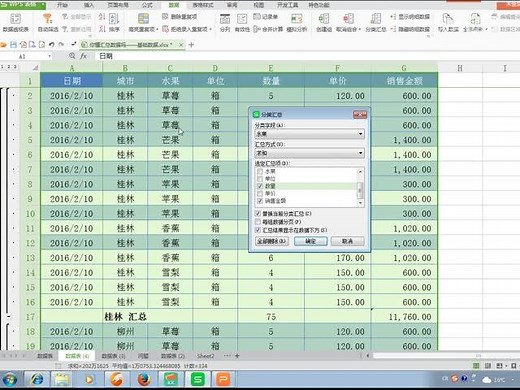Viewport: 520px width, 390px height.
Task: Add new sheet with plus button
Action: click(237, 356)
